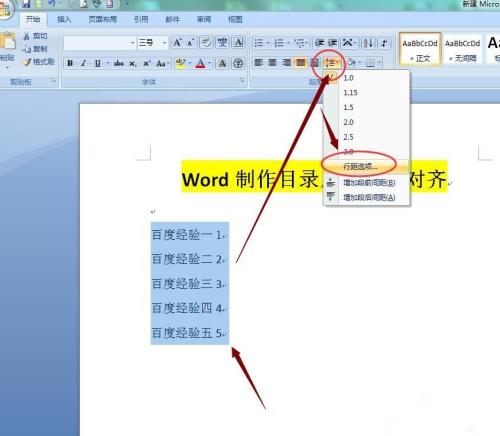Click the Character Border icon
Image resolution: width=500 pixels, height=436 pixels.
(238, 43)
